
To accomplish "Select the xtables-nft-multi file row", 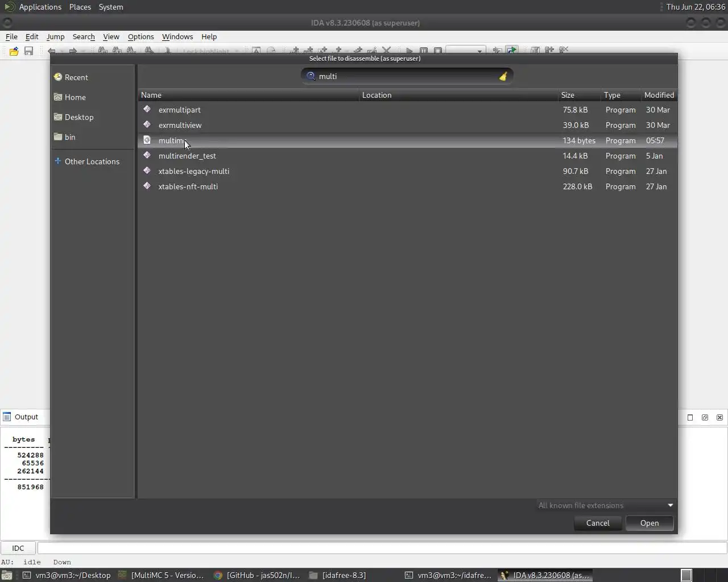I will pyautogui.click(x=407, y=186).
